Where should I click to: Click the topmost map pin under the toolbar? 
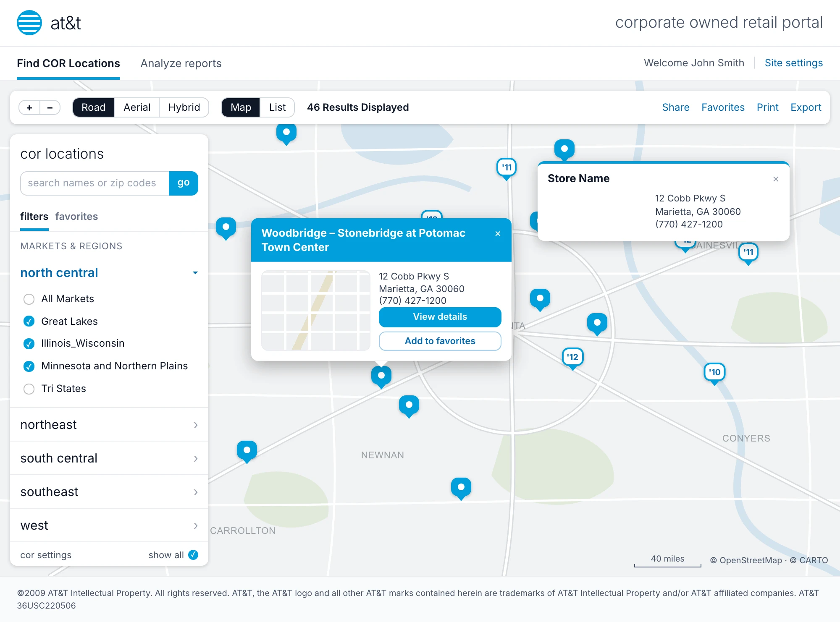click(286, 133)
